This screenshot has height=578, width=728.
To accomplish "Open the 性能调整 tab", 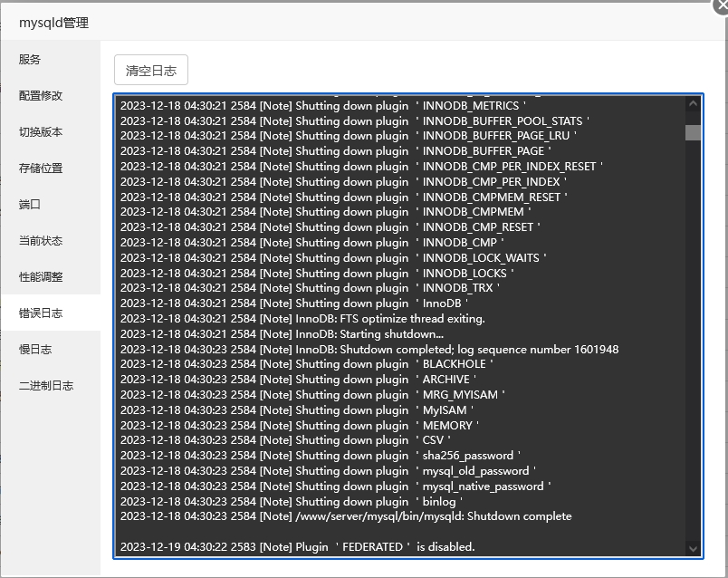I will [x=50, y=277].
